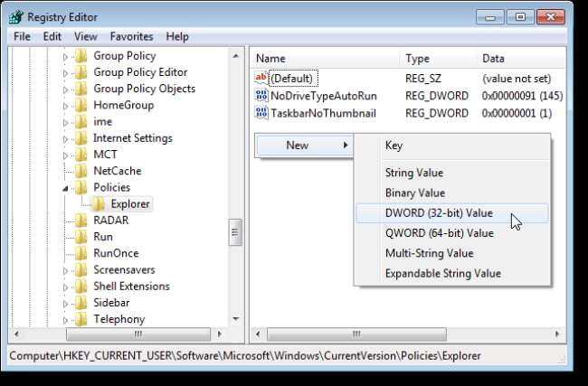This screenshot has width=588, height=386.
Task: Expand the Group Policy Objects node
Action: point(65,89)
